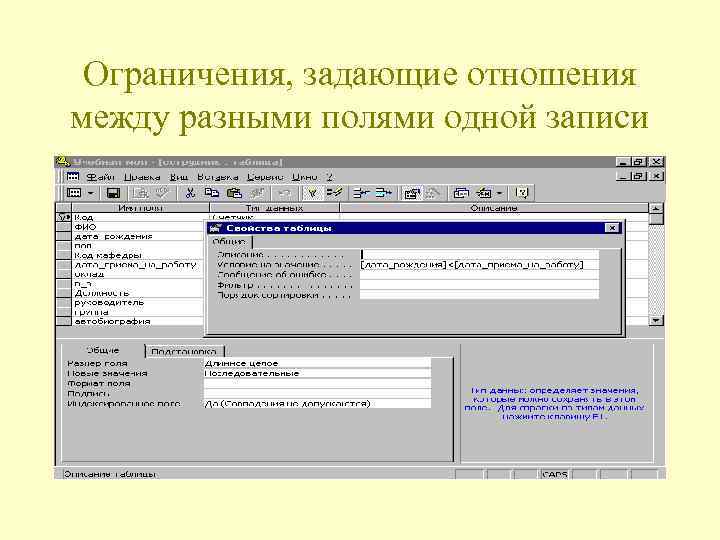
Task: Click the Фильтр property field
Action: pos(479,285)
